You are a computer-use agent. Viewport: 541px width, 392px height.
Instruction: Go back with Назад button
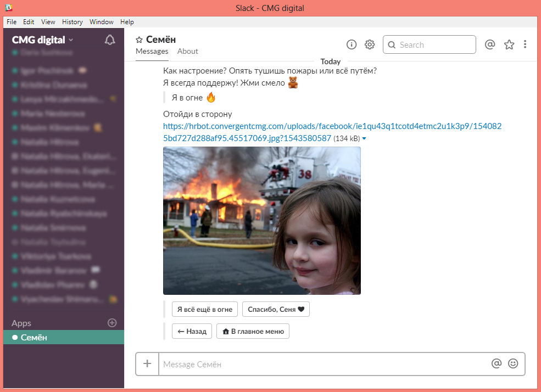coord(192,331)
